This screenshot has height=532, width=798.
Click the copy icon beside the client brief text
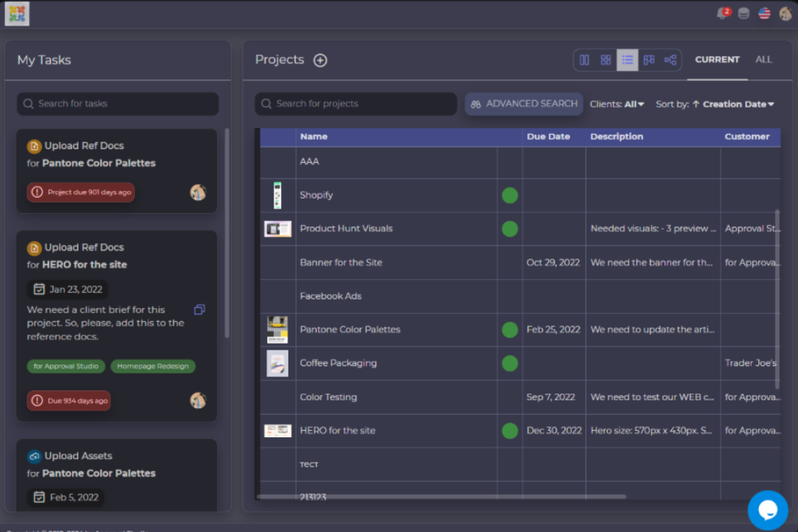(x=200, y=309)
